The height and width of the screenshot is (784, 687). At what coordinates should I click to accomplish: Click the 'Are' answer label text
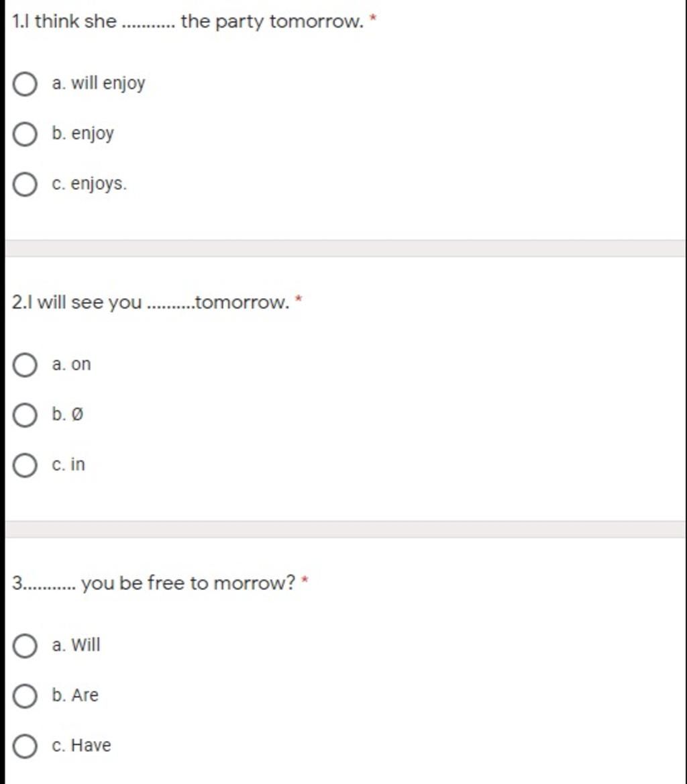coord(85,695)
